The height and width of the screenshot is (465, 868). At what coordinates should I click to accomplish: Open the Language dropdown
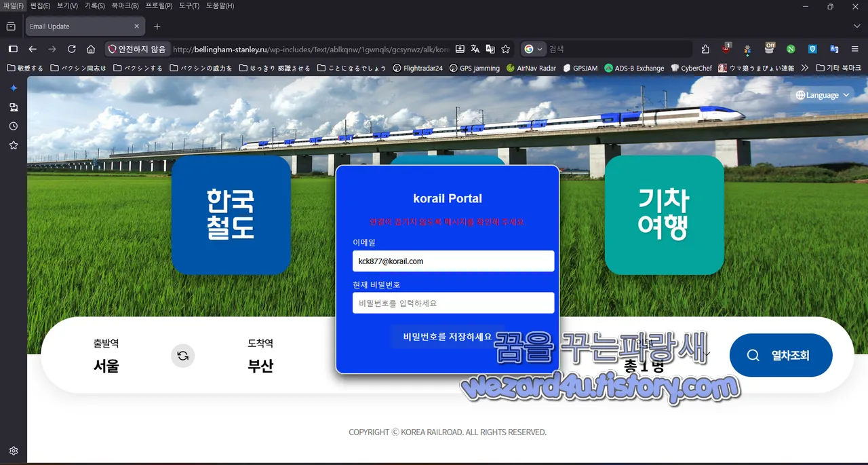[x=823, y=95]
